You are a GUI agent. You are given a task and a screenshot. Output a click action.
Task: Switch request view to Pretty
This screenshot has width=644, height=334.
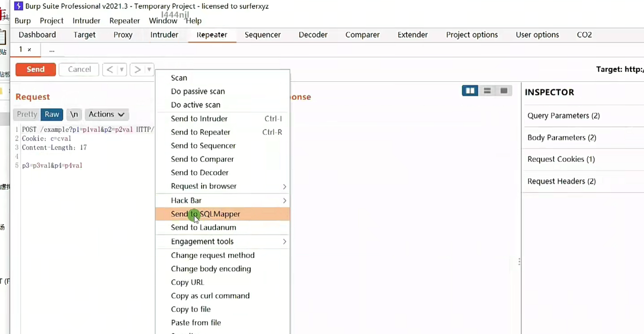(x=27, y=114)
